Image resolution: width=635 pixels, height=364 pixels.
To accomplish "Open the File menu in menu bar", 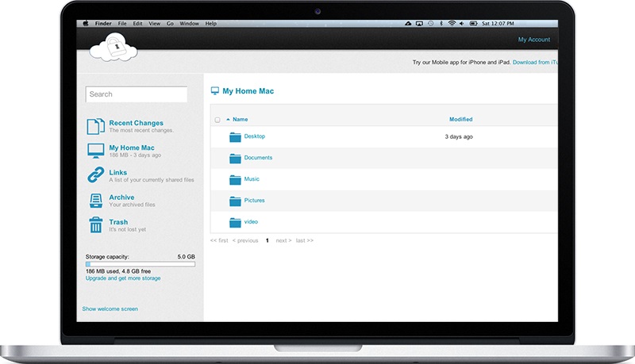I will coord(122,24).
